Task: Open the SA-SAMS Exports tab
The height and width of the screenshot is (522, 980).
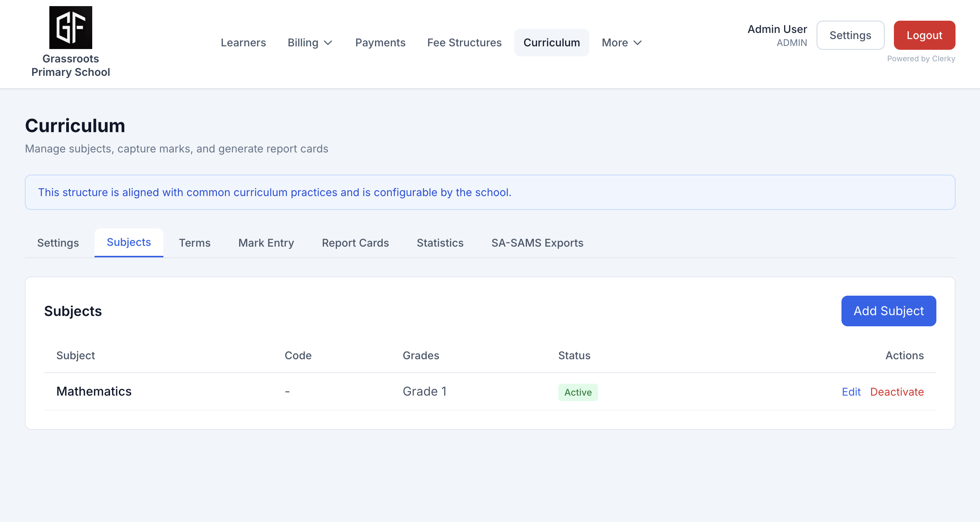Action: point(537,243)
